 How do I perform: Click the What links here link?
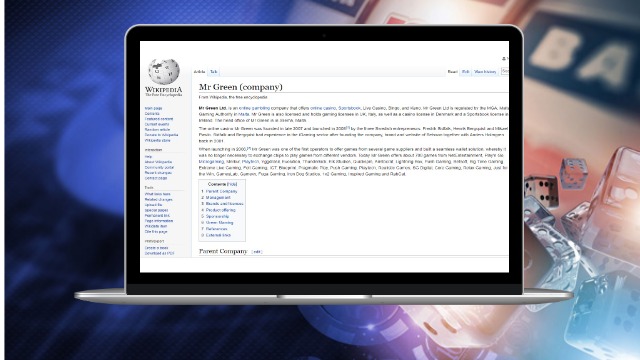158,194
